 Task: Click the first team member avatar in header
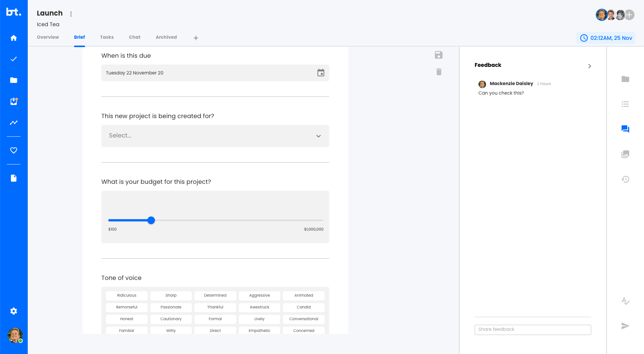pos(601,15)
